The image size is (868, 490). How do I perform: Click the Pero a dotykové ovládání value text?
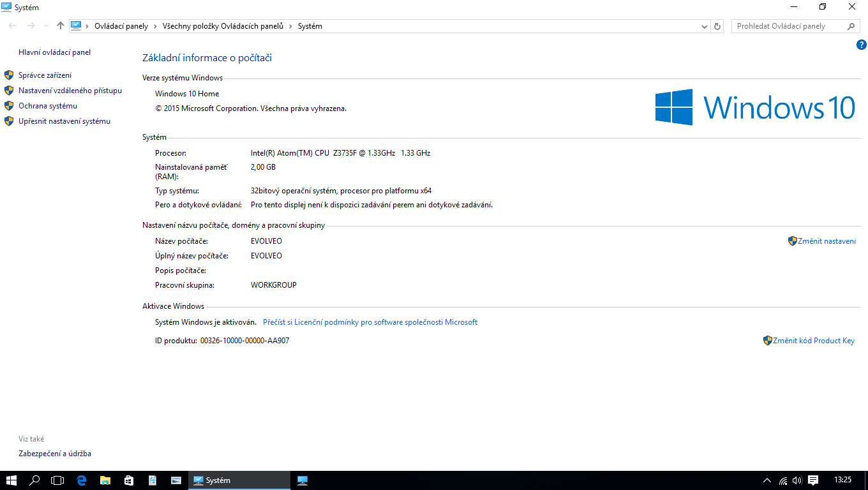[x=371, y=205]
